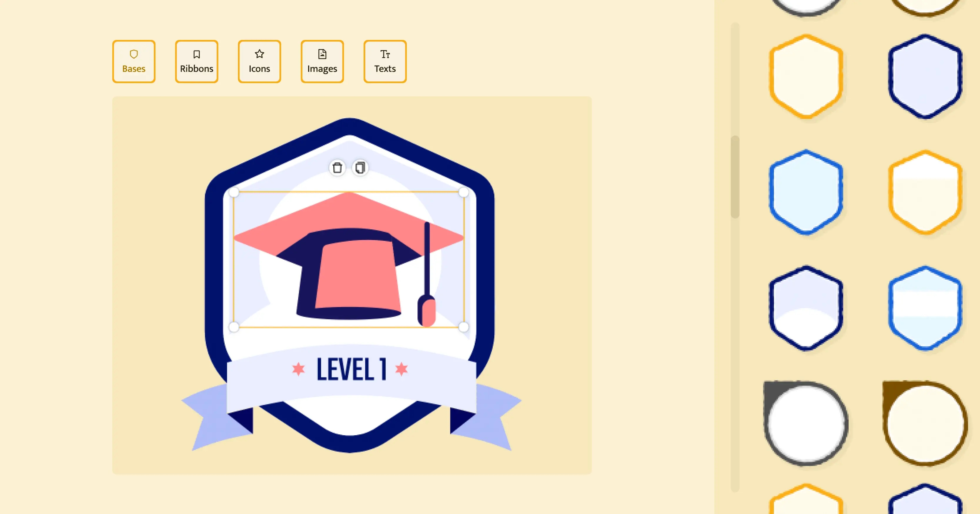Screen dimensions: 980x514
Task: Select the delete icon on badge image
Action: click(337, 168)
